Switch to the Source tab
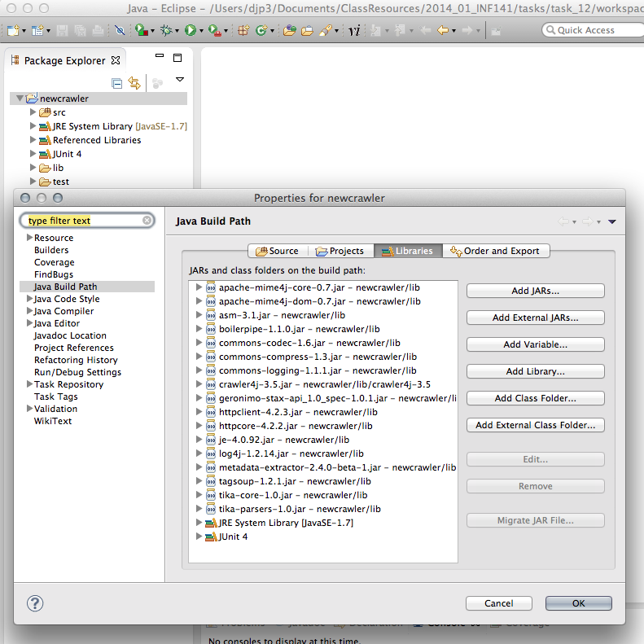This screenshot has height=644, width=644. coord(278,251)
